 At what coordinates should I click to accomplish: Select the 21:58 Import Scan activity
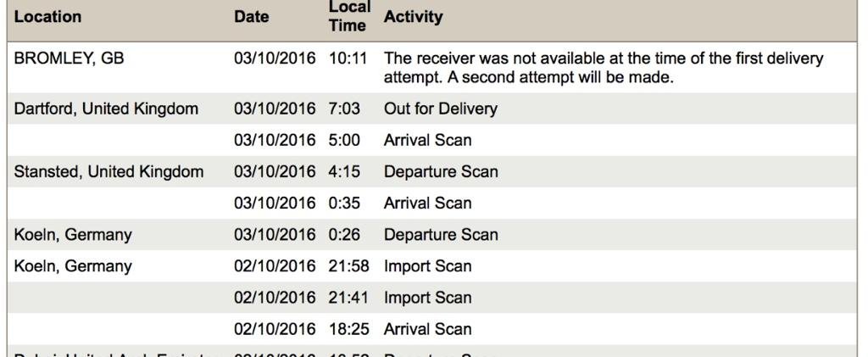pyautogui.click(x=427, y=266)
